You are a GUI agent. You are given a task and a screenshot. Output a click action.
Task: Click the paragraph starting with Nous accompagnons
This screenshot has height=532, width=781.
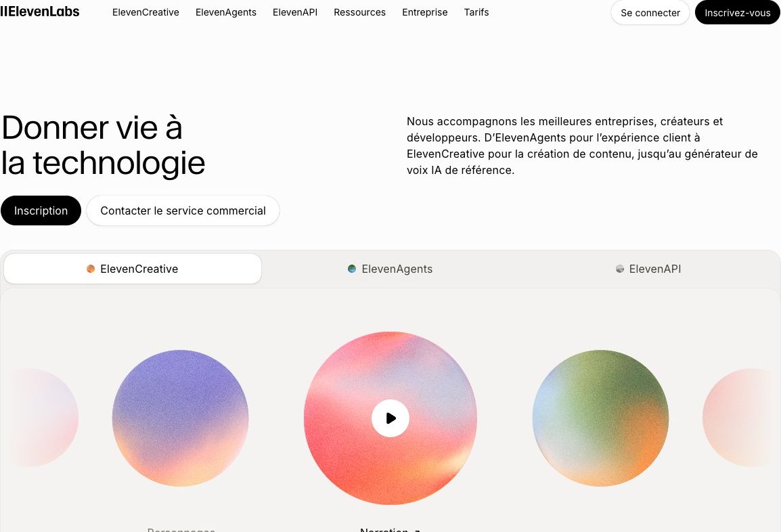pyautogui.click(x=582, y=146)
